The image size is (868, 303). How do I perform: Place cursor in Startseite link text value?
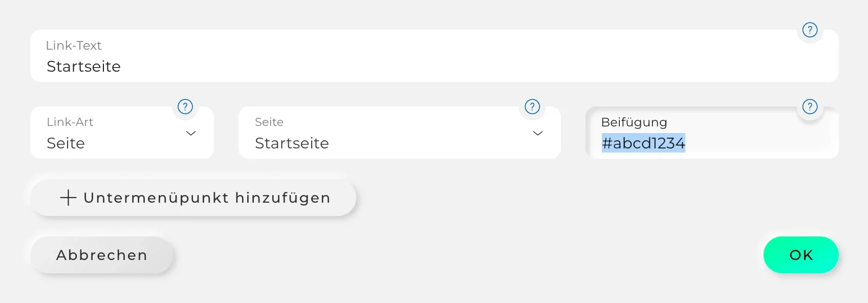pyautogui.click(x=83, y=67)
